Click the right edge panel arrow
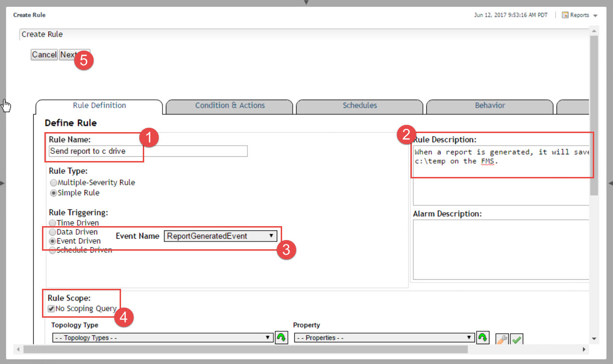 point(610,183)
